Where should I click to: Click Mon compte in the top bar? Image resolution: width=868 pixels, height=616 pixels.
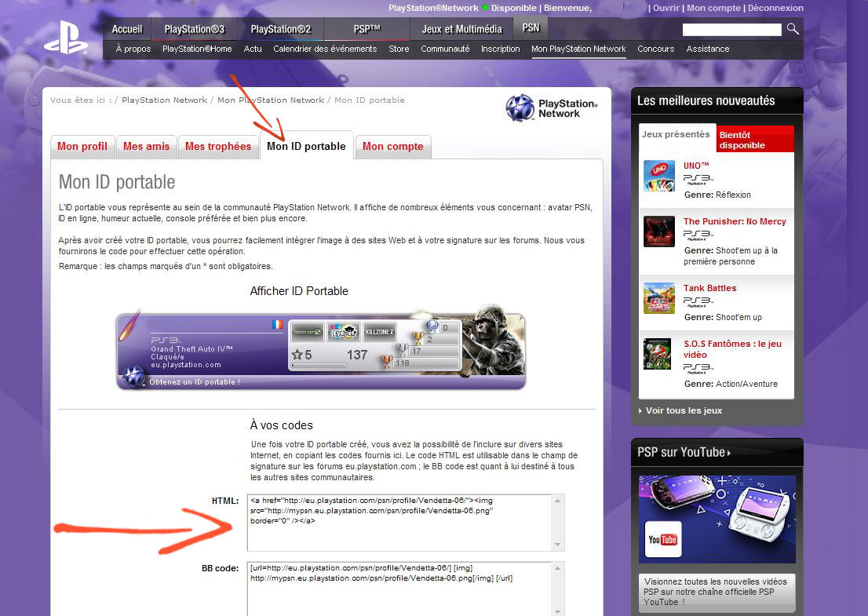tap(713, 8)
